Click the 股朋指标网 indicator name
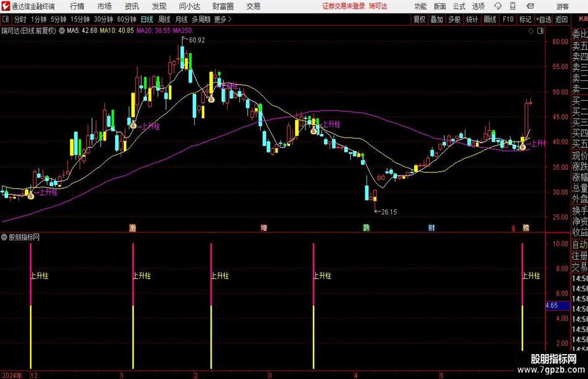 24,237
